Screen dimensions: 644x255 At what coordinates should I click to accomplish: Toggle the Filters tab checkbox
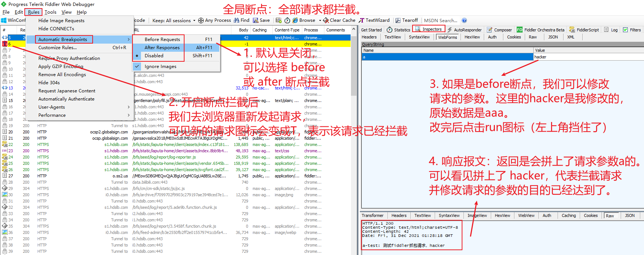625,30
